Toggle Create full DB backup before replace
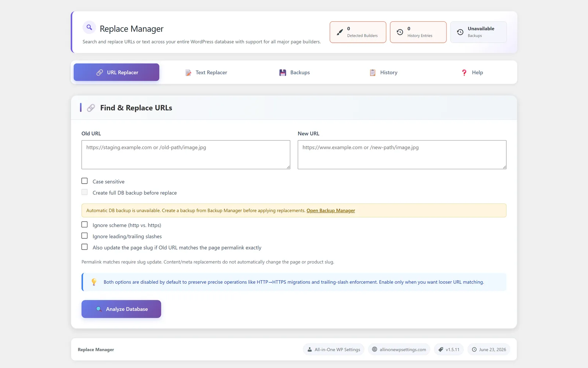The width and height of the screenshot is (588, 368). (x=85, y=192)
